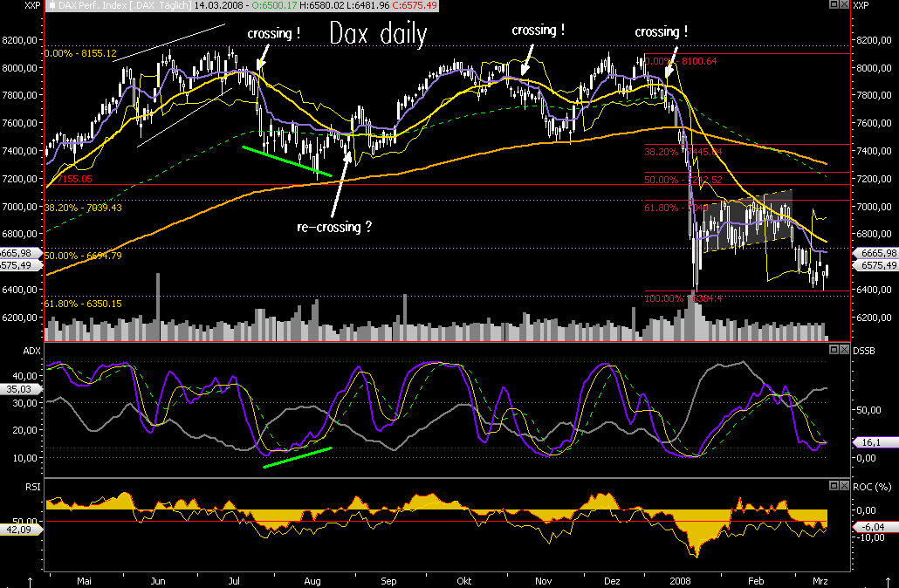Maximize the main DAX price panel

point(834,4)
